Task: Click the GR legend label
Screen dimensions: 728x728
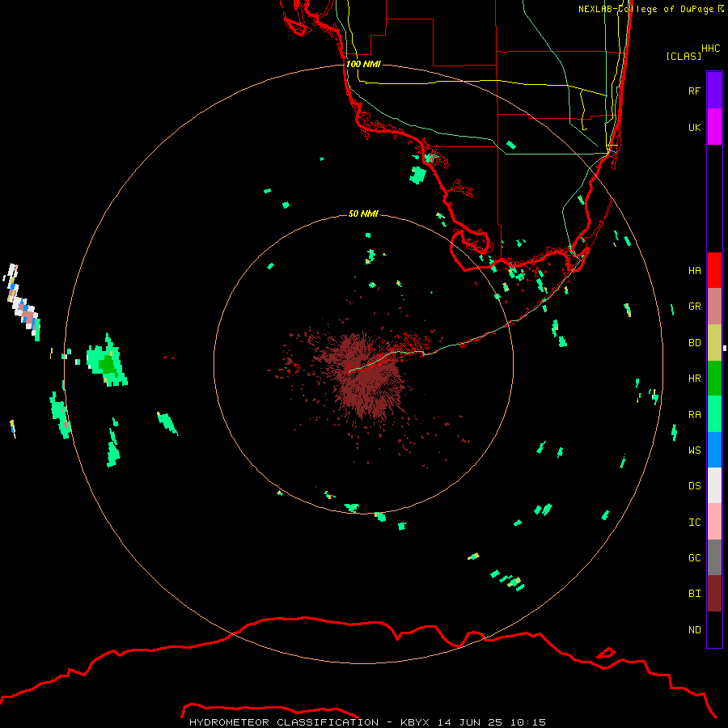Action: pos(694,307)
